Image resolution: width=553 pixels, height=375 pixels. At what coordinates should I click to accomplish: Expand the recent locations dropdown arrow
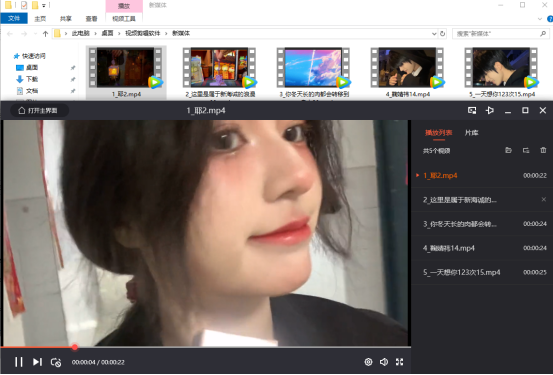pyautogui.click(x=35, y=34)
